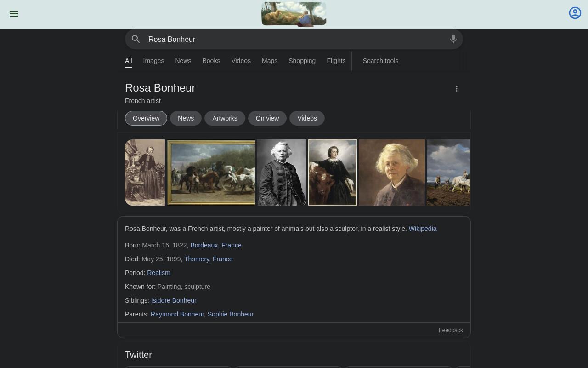Open the Books tab

pyautogui.click(x=211, y=61)
